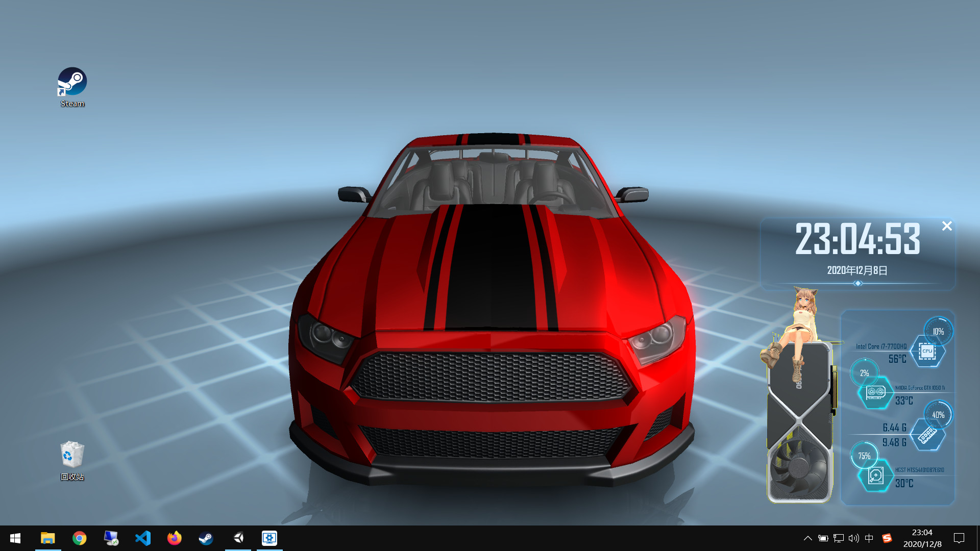Toggle the Chinese input mode indicator

[x=869, y=538]
